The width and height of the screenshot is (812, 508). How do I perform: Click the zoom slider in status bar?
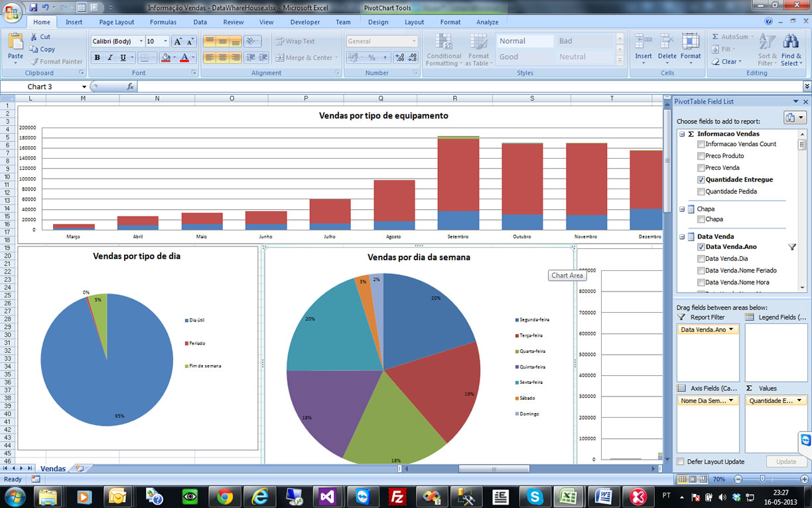tap(762, 479)
